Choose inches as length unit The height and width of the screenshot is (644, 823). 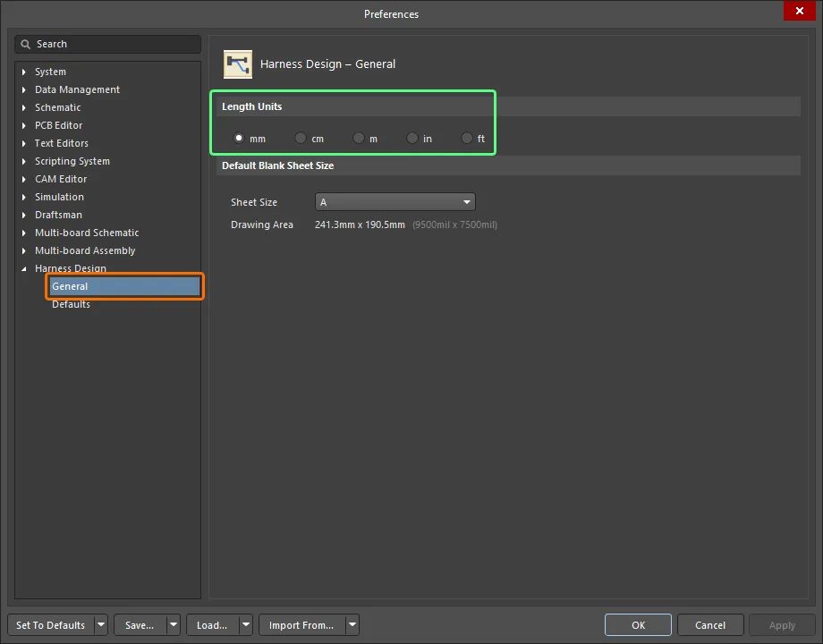pyautogui.click(x=412, y=139)
